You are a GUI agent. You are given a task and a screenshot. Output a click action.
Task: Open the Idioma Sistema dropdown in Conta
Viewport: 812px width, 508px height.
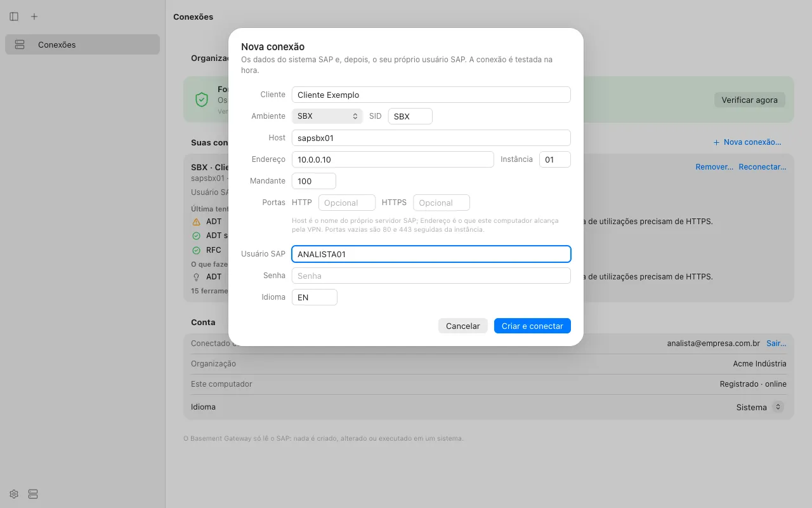[760, 407]
